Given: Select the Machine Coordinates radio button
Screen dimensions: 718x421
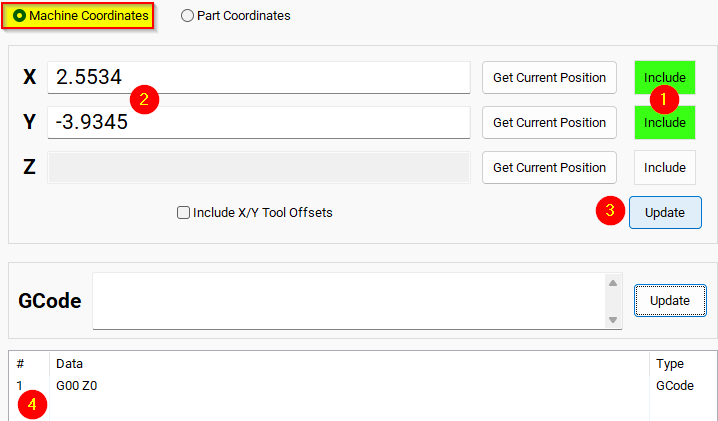Looking at the screenshot, I should coord(20,16).
